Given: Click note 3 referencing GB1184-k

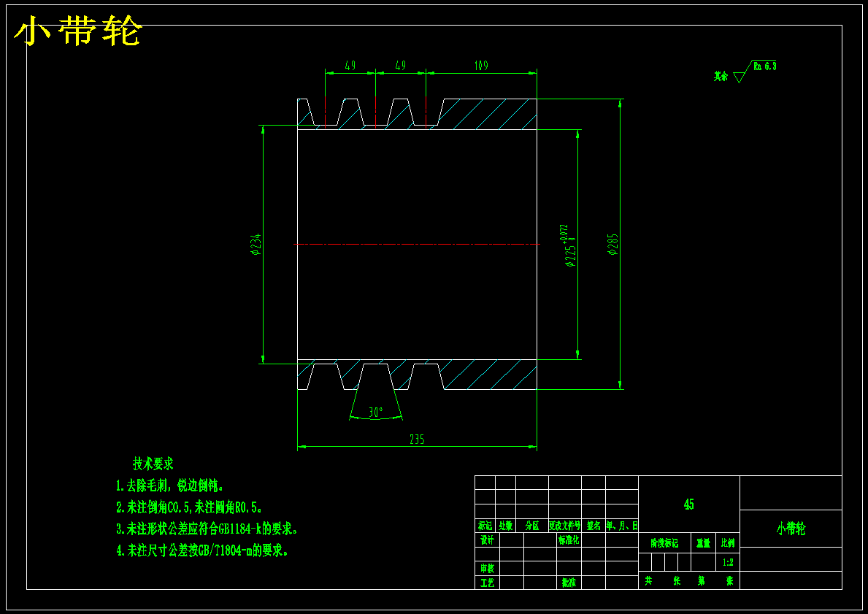Looking at the screenshot, I should point(207,529).
